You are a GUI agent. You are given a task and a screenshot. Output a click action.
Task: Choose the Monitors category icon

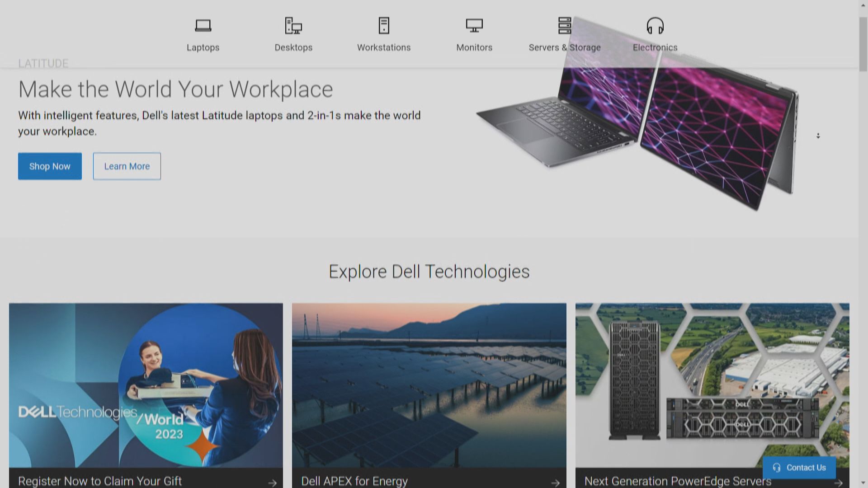(x=474, y=26)
